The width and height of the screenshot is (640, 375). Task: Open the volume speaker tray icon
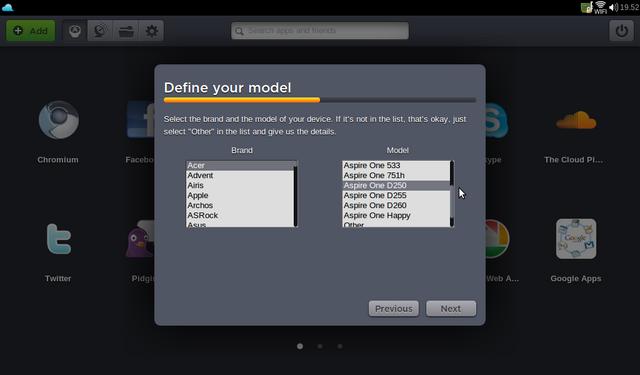point(613,7)
